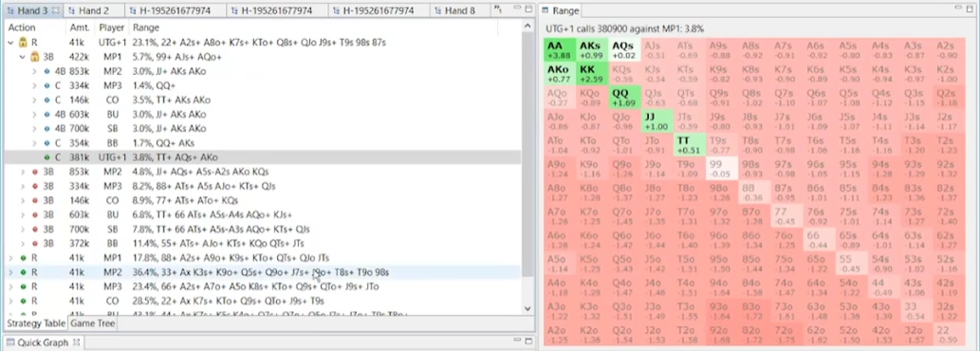This screenshot has width=980, height=351.
Task: Select the AA cell in the range grid
Action: pyautogui.click(x=560, y=50)
